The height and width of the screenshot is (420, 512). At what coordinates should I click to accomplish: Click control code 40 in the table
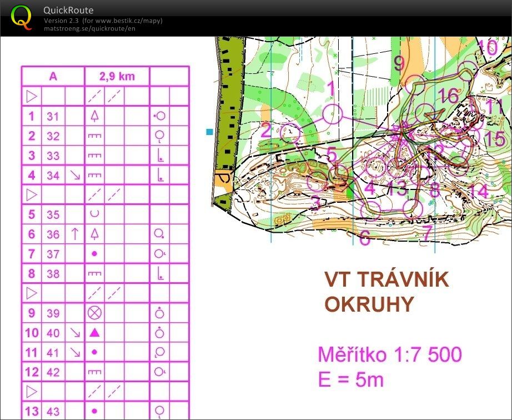click(53, 333)
